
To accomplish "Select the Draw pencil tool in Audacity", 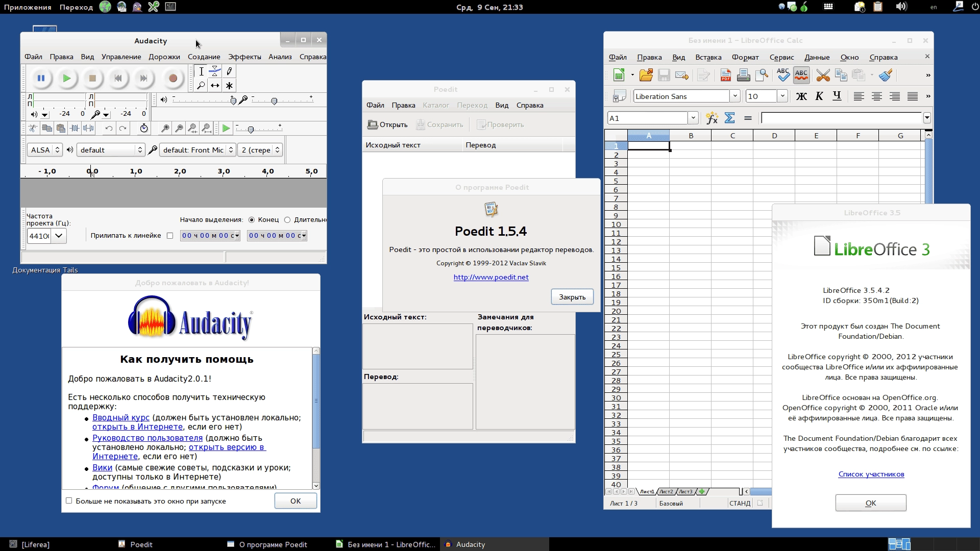I will [229, 71].
